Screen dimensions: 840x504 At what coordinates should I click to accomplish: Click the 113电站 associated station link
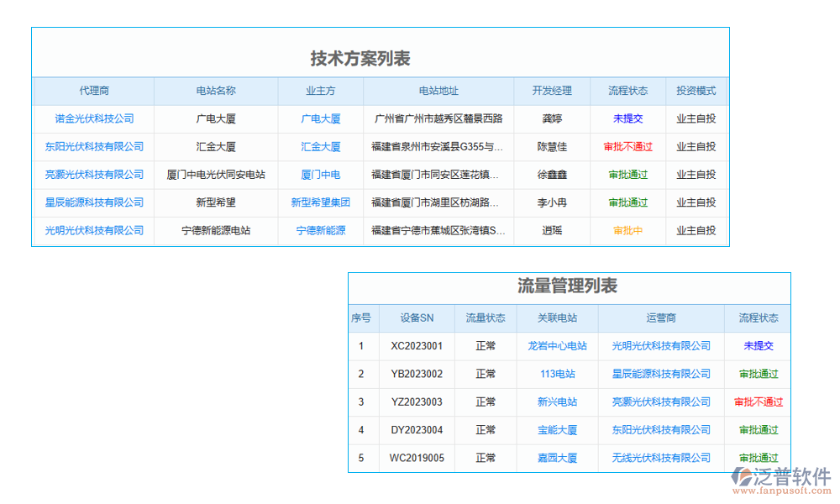557,374
